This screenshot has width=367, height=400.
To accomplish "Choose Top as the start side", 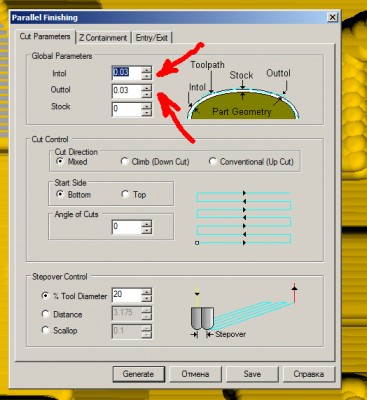I will pos(134,194).
